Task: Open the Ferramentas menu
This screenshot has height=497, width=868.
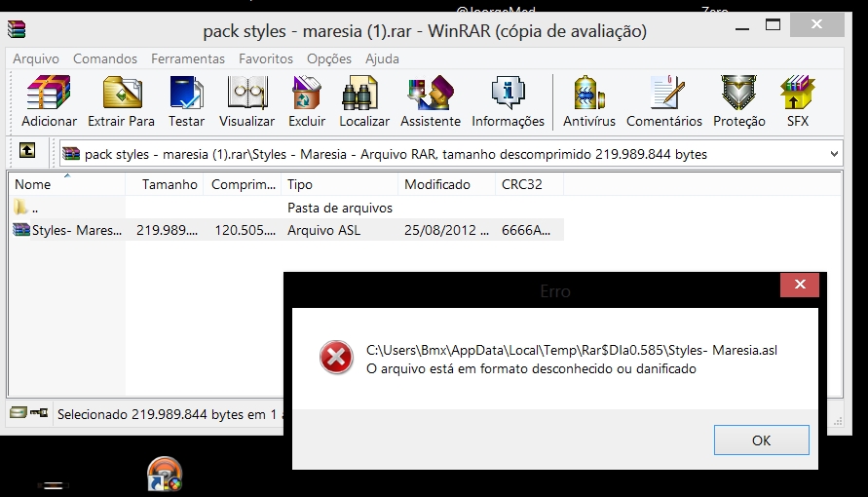Action: 188,59
